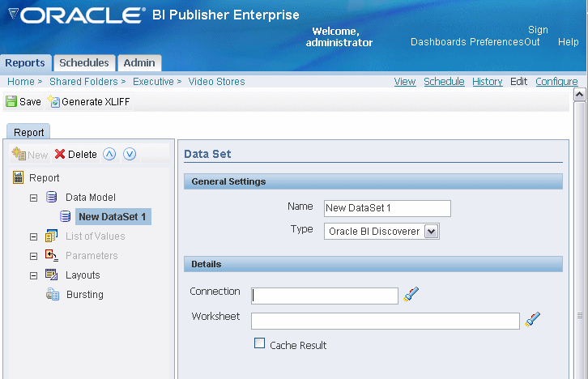This screenshot has height=379, width=588.
Task: Open the Schedule link
Action: coord(444,81)
